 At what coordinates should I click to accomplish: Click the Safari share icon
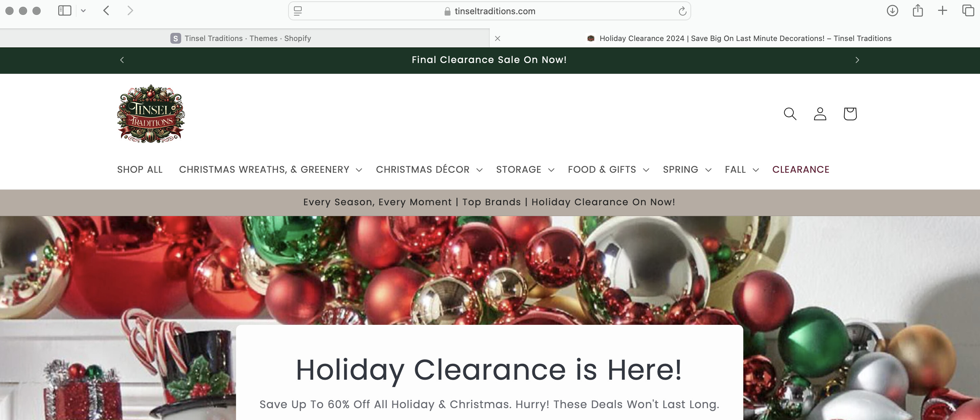(918, 10)
